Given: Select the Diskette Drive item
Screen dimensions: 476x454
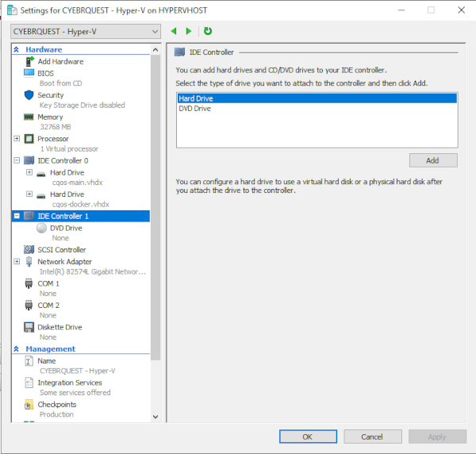Looking at the screenshot, I should pyautogui.click(x=59, y=327).
